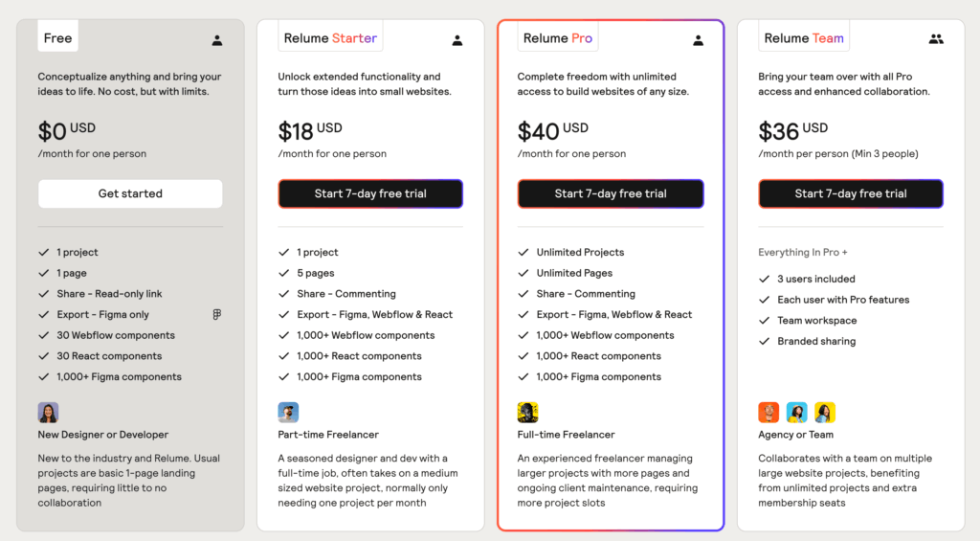Select the Free plan label
This screenshot has height=541, width=980.
coord(58,38)
